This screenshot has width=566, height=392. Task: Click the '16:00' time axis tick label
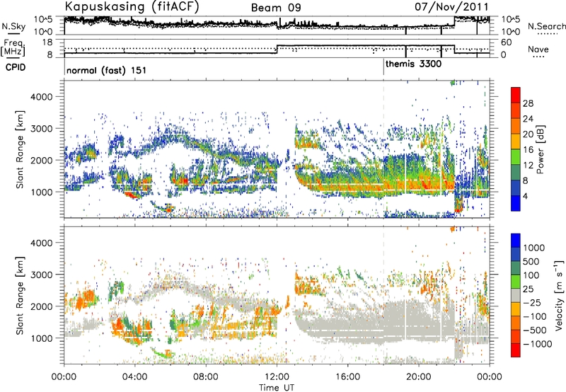(x=347, y=377)
